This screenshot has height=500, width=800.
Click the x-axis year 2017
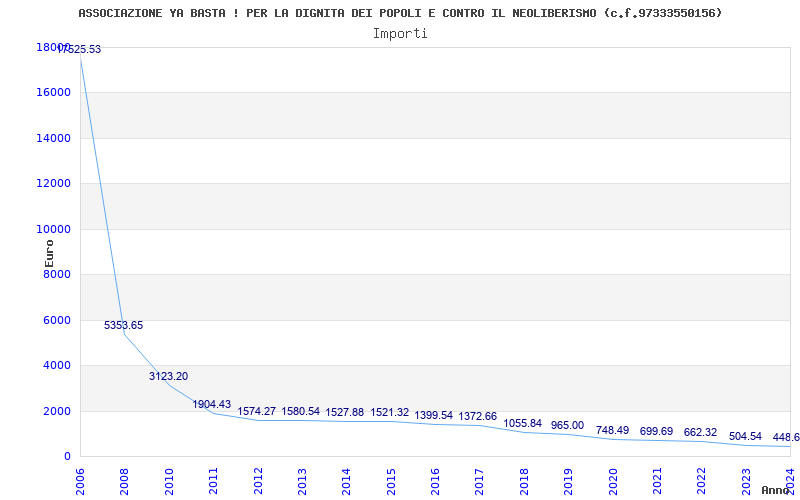(x=480, y=481)
